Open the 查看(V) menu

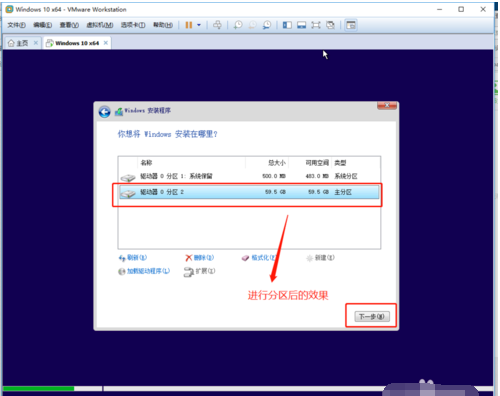coord(69,25)
